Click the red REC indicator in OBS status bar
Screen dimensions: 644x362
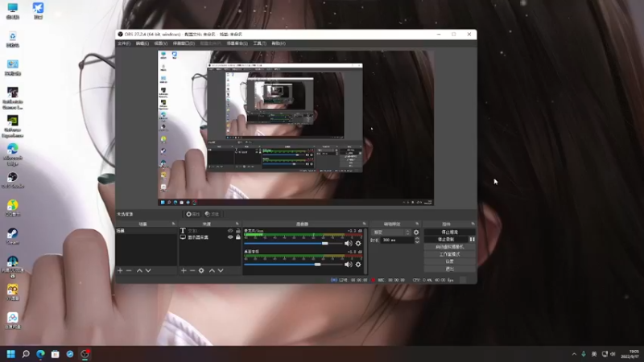click(x=374, y=280)
